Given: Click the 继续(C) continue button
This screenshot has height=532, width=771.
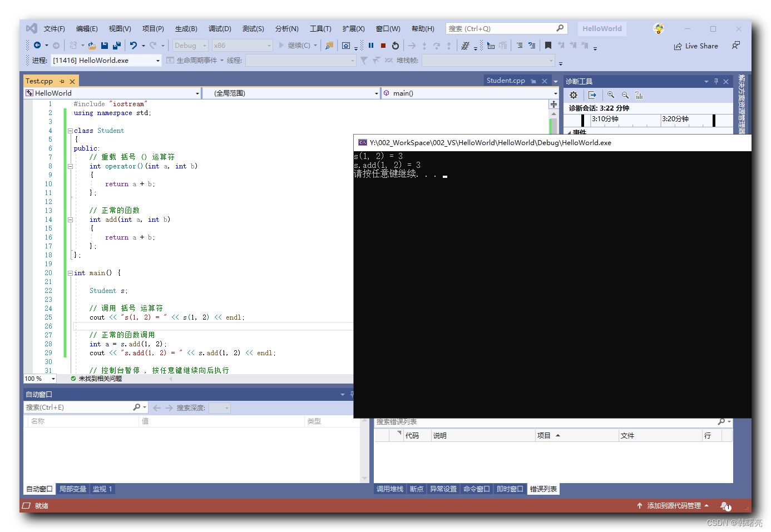Looking at the screenshot, I should (295, 46).
